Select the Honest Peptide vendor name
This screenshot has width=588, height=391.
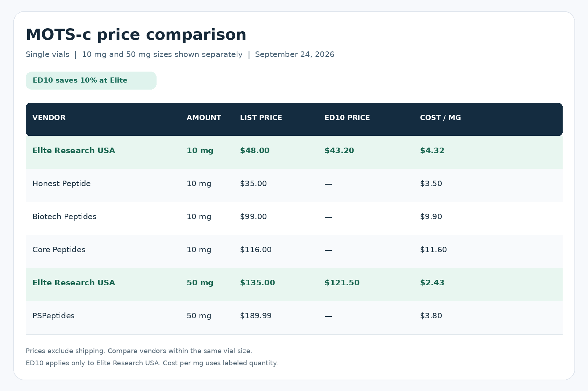click(61, 184)
